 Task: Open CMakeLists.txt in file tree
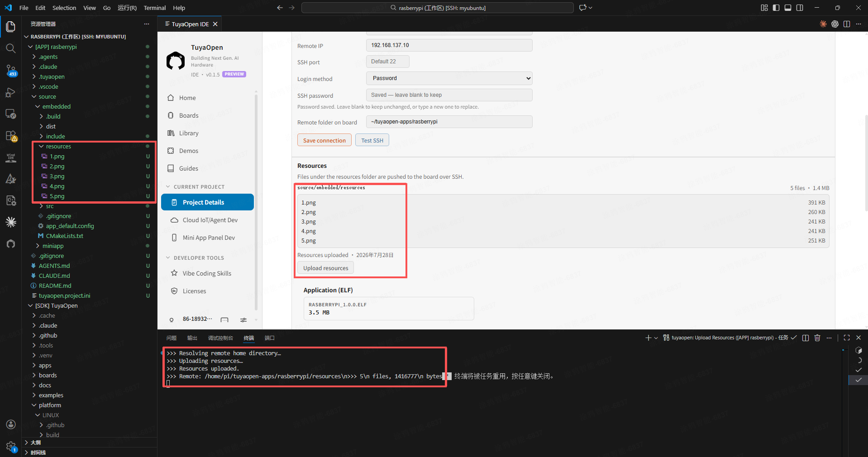[x=64, y=236]
